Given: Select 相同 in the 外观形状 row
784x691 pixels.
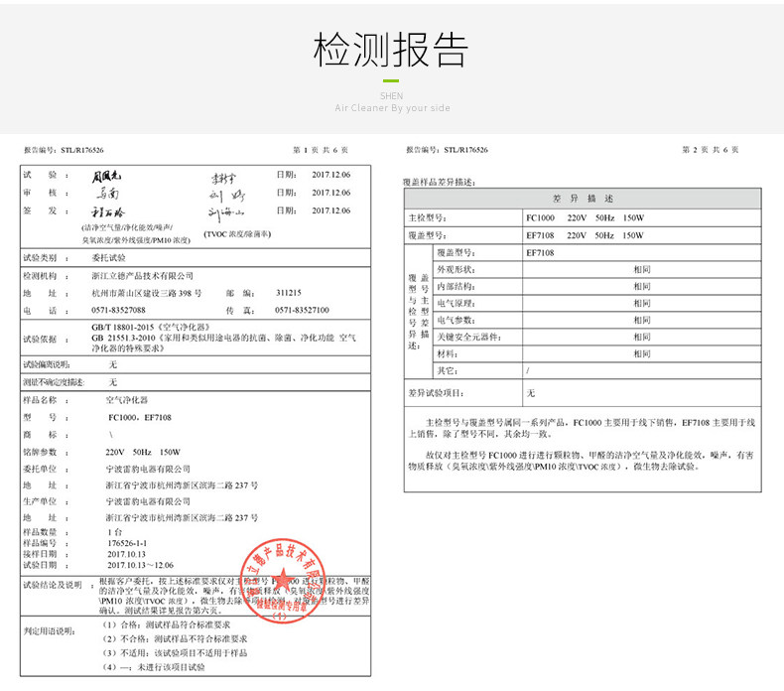Looking at the screenshot, I should point(642,270).
